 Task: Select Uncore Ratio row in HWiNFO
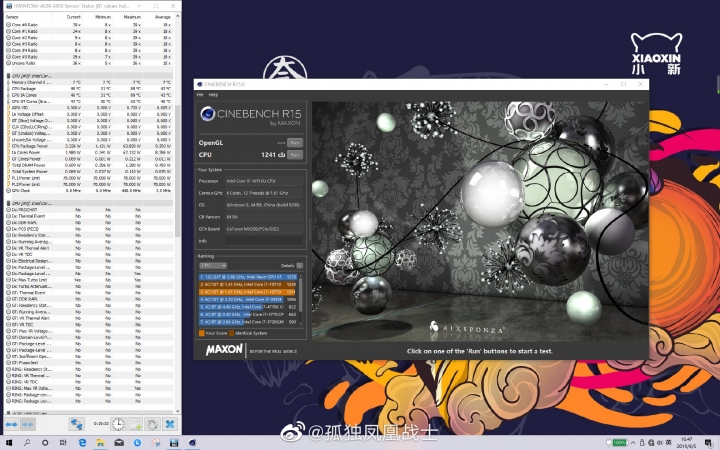pyautogui.click(x=89, y=63)
